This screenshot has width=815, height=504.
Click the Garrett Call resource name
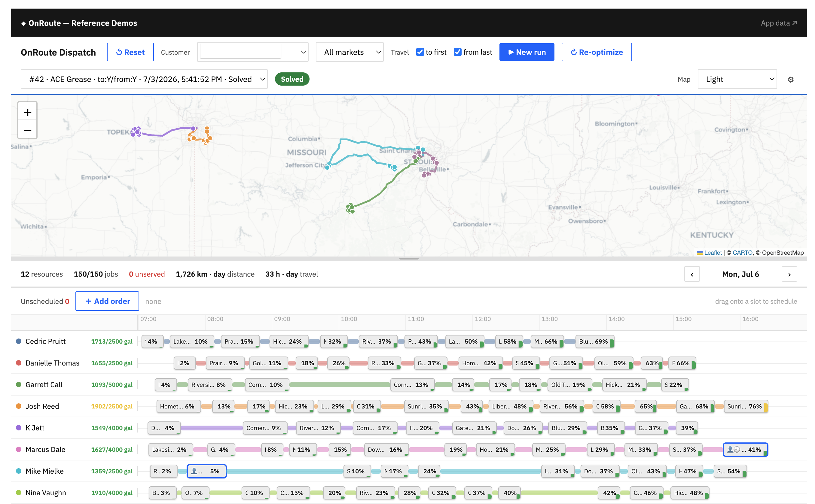tap(44, 384)
